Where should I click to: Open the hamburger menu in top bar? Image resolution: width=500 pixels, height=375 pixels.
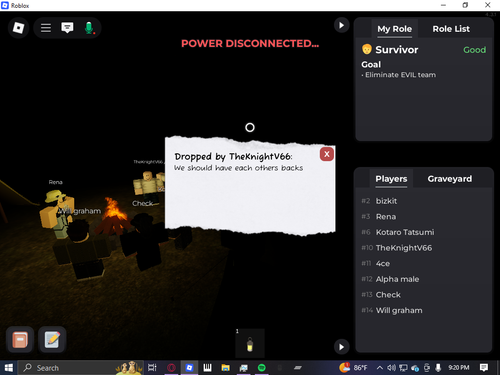[x=46, y=28]
